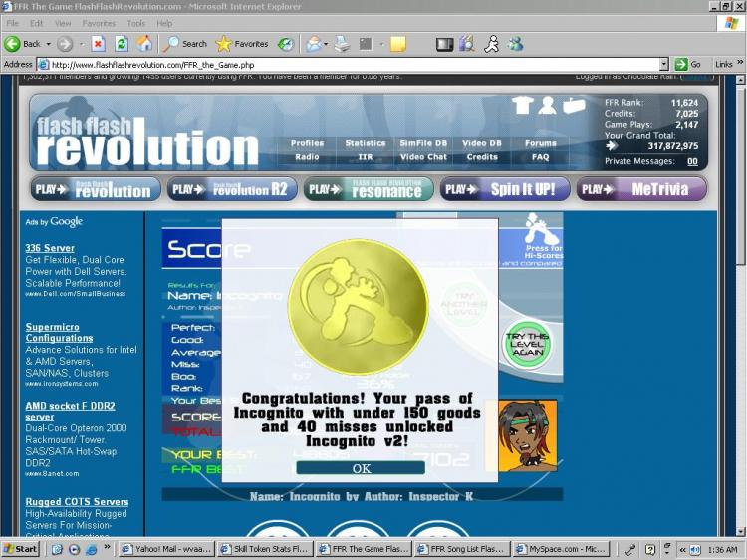Open Favorites star button
Viewport: 747px width, 560px height.
242,44
